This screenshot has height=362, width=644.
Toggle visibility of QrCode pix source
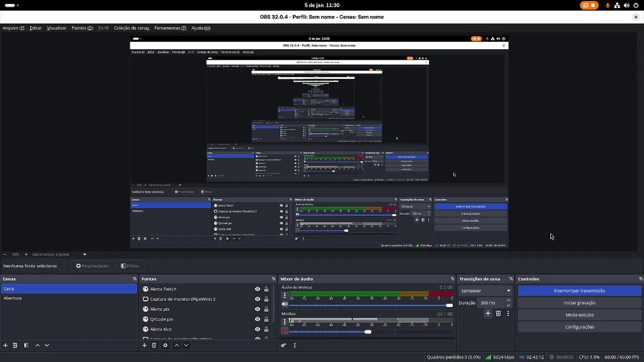(x=258, y=319)
